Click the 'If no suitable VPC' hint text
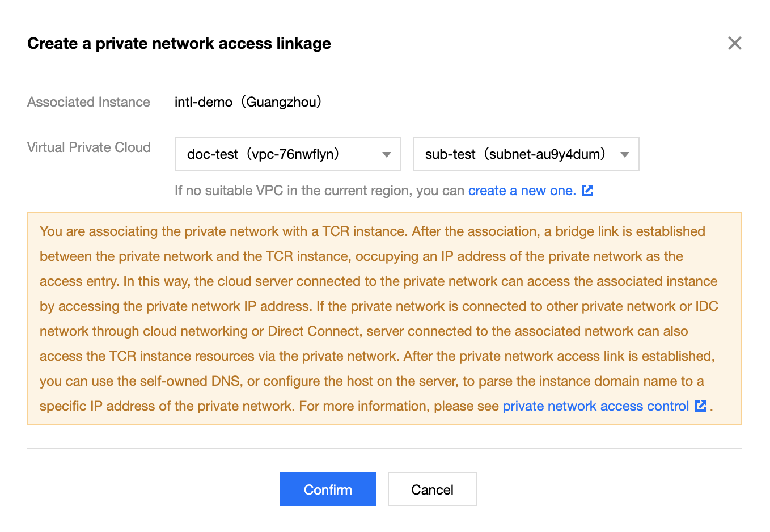 (x=319, y=191)
